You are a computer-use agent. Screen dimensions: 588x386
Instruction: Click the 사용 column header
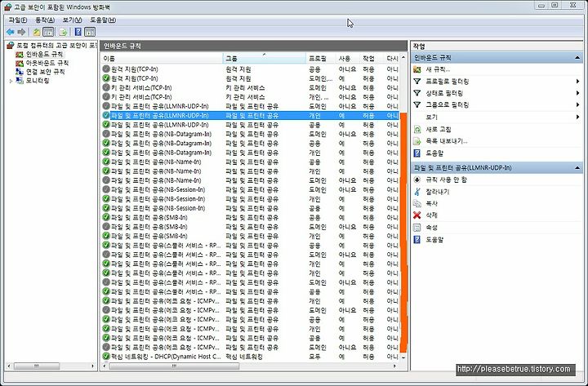tap(348, 58)
